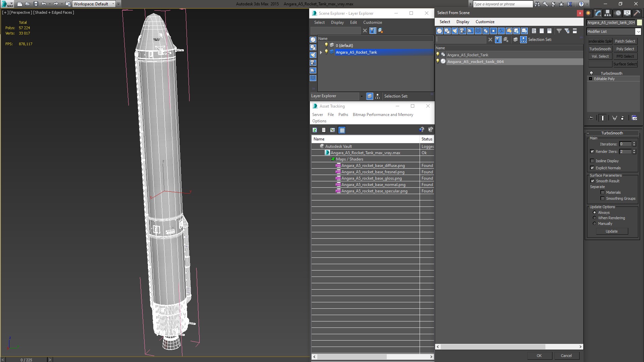The image size is (644, 362).
Task: Open the Hierarchy command panel tab
Action: pyautogui.click(x=608, y=13)
